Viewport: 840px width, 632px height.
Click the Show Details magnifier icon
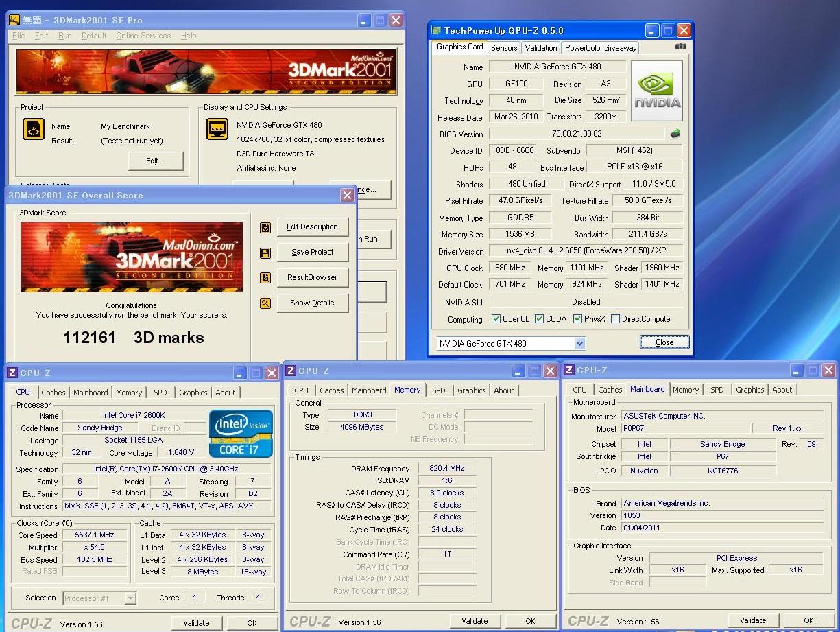point(265,303)
